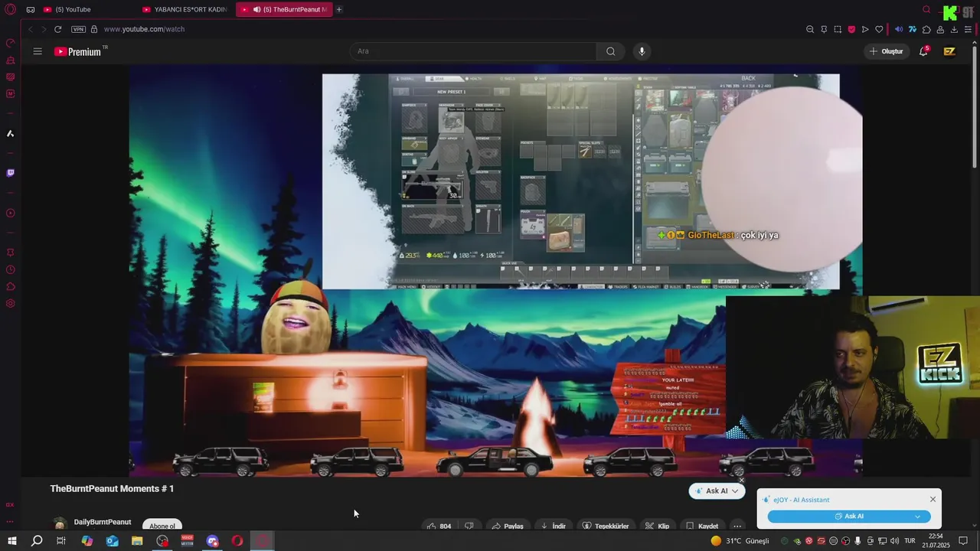Open the browser profile icon
Image resolution: width=980 pixels, height=551 pixels.
pyautogui.click(x=940, y=29)
